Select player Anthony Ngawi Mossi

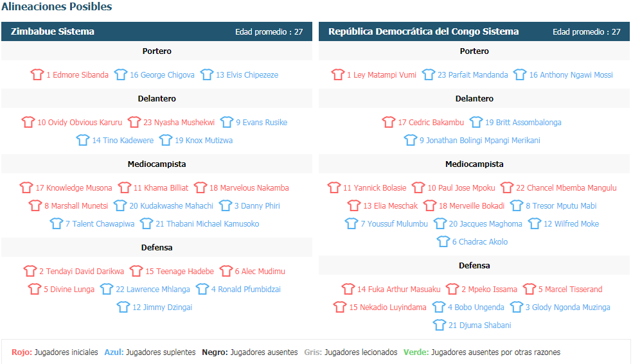571,75
